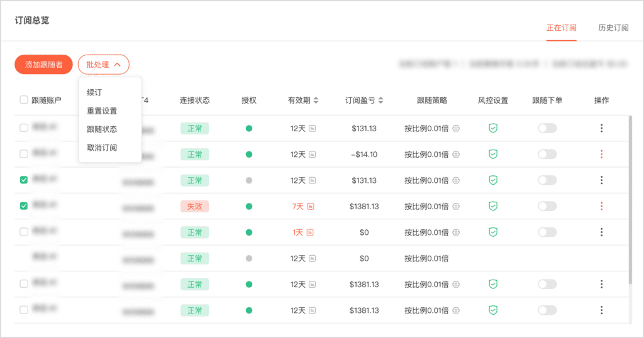Open the three-dot menu in the last row
Image resolution: width=644 pixels, height=338 pixels.
coord(601,310)
